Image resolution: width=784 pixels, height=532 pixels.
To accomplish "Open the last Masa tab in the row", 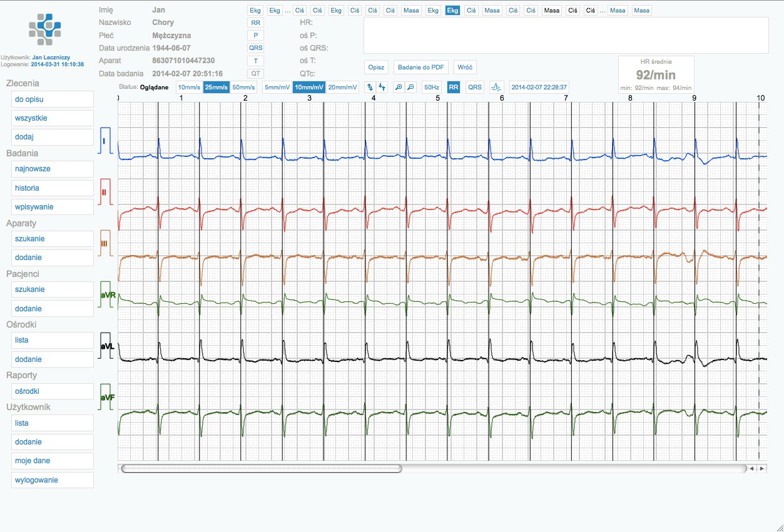I will [641, 11].
